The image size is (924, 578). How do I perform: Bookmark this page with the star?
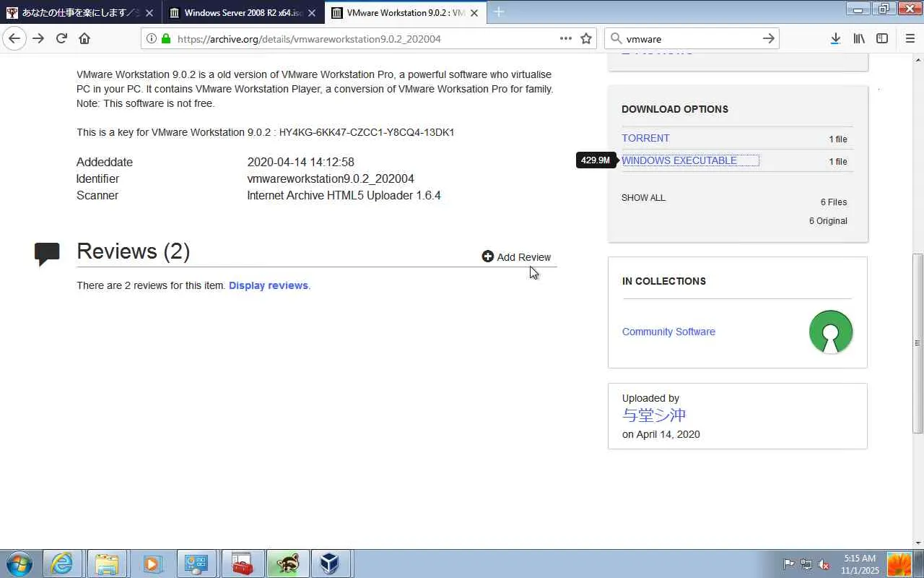pyautogui.click(x=586, y=39)
